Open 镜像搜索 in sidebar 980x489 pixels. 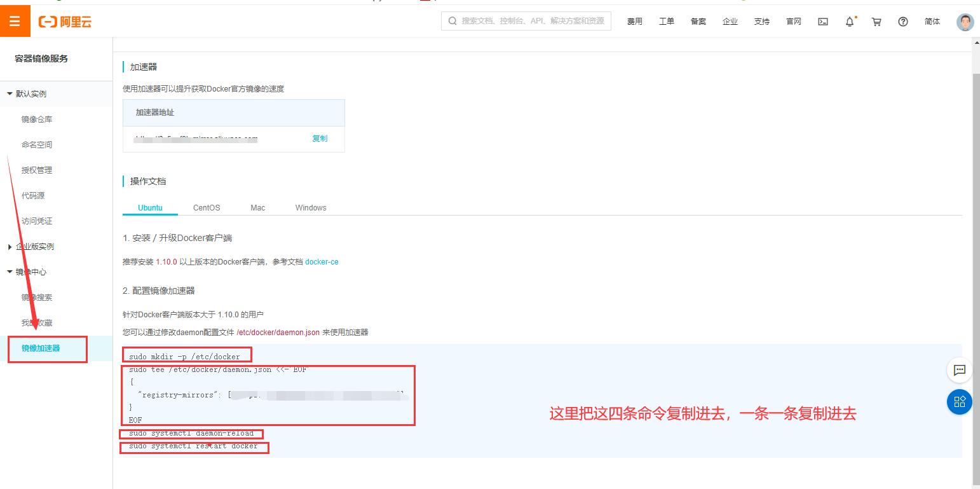tap(37, 297)
